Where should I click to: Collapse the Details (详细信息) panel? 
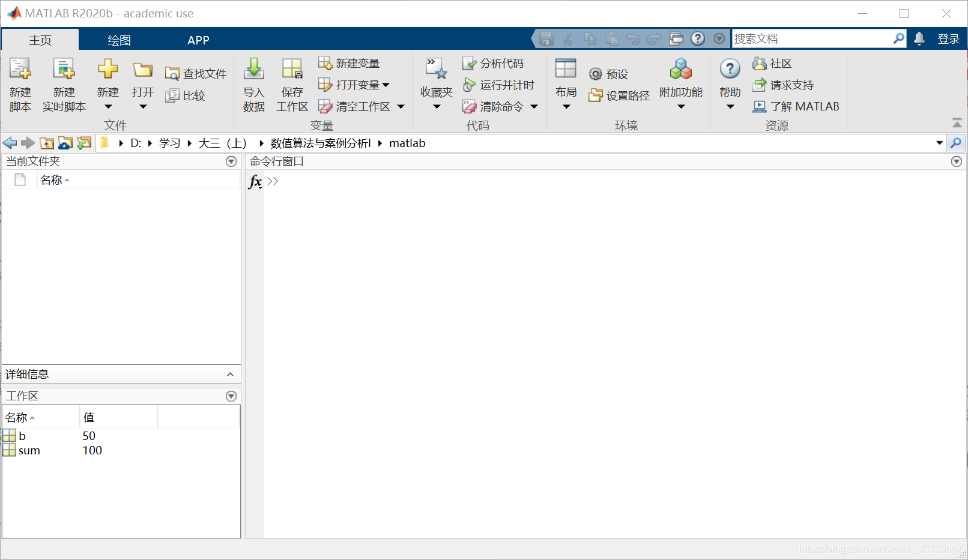pos(230,375)
